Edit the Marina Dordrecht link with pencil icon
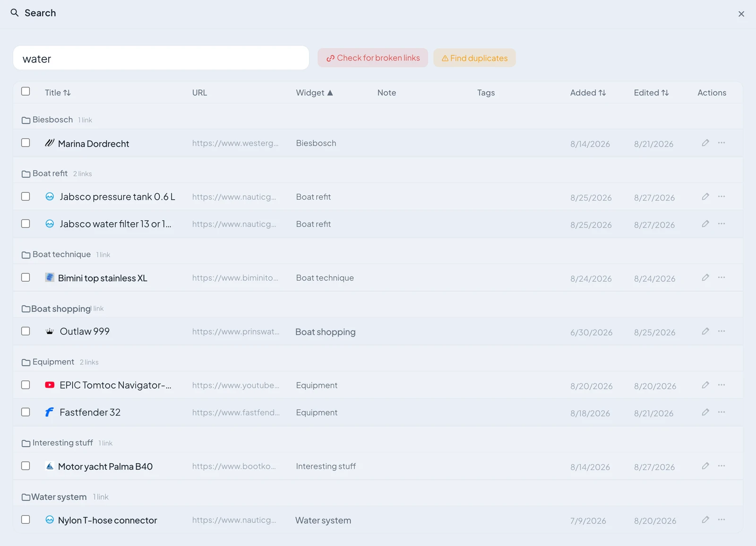756x546 pixels. [705, 143]
